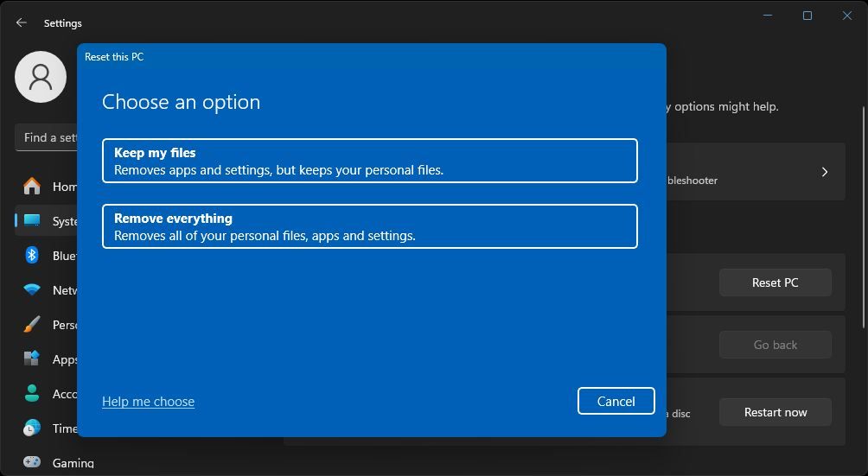This screenshot has width=868, height=476.
Task: Select the System monitor icon in sidebar
Action: coord(32,220)
